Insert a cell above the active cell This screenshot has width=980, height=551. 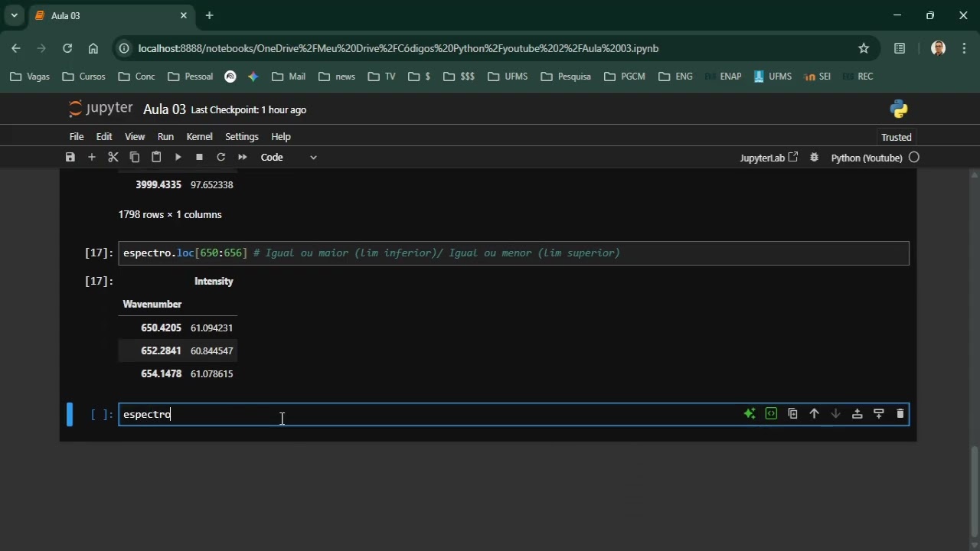point(857,414)
